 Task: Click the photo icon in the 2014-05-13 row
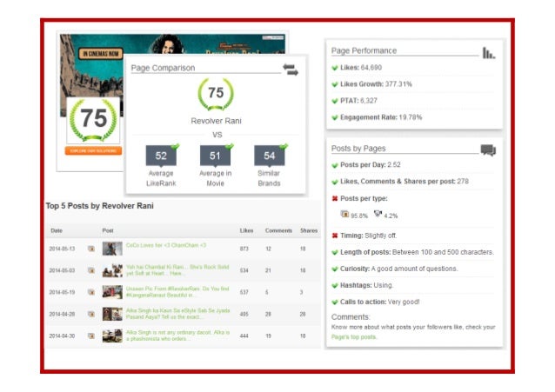(x=91, y=249)
